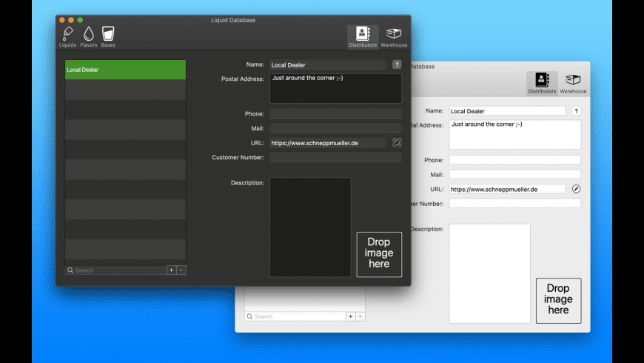The image size is (644, 363).
Task: Select Distributors tab in light window
Action: coord(542,84)
